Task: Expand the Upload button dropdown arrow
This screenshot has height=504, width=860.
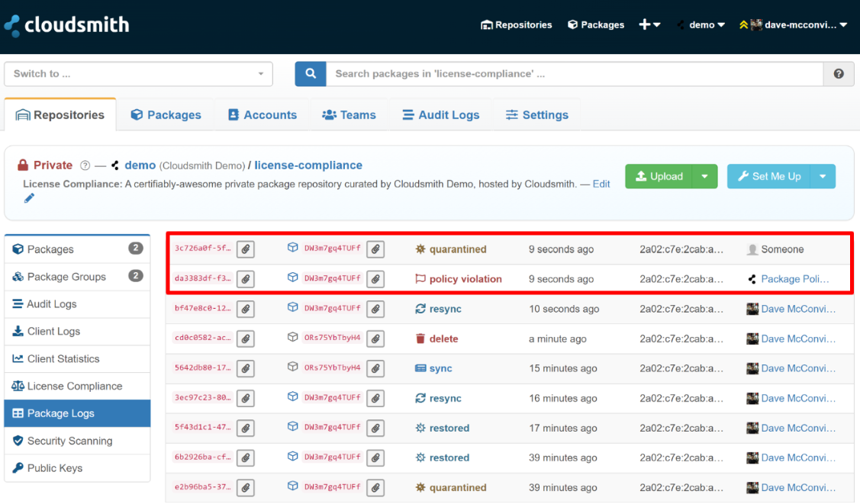Action: (705, 176)
